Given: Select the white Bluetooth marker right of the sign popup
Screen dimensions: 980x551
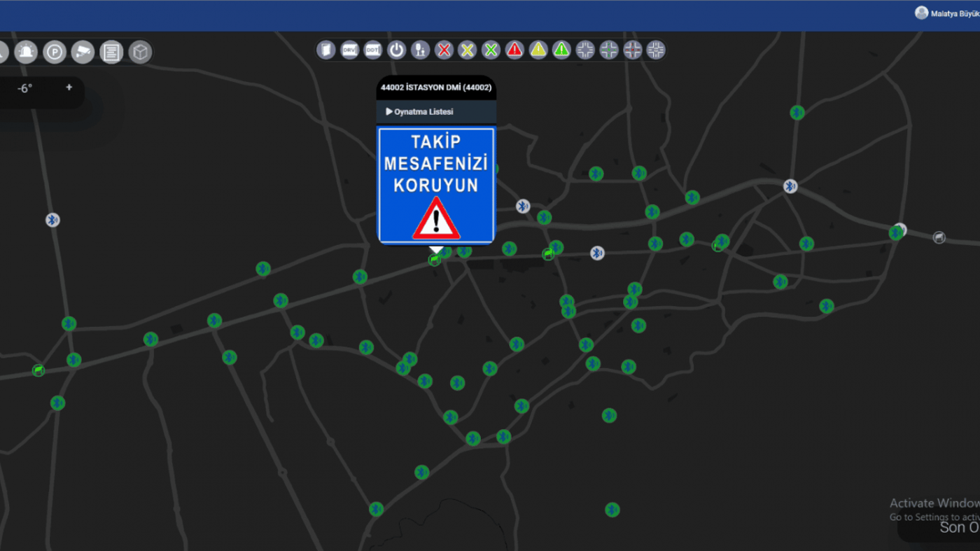Looking at the screenshot, I should point(523,206).
